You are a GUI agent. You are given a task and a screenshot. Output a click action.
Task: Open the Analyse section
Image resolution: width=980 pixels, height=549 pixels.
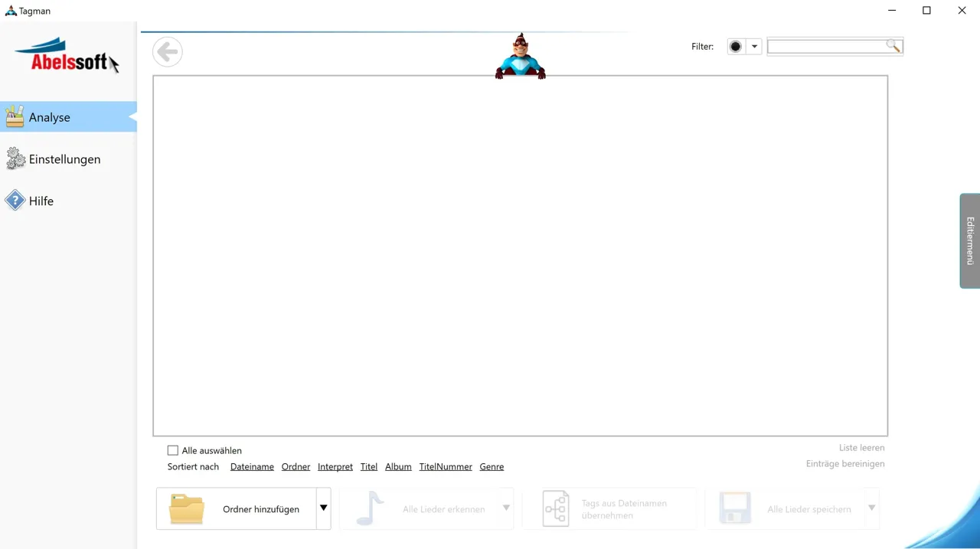pyautogui.click(x=68, y=117)
